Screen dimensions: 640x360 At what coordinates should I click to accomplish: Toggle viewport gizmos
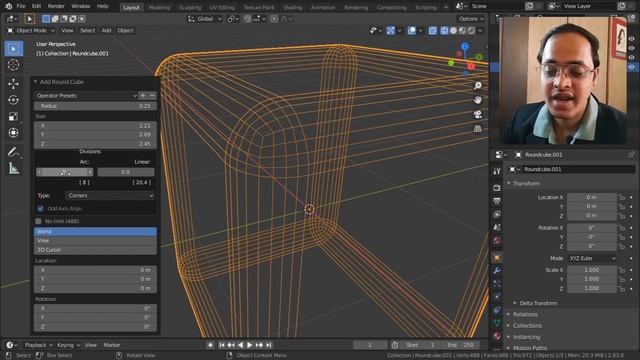click(x=391, y=30)
